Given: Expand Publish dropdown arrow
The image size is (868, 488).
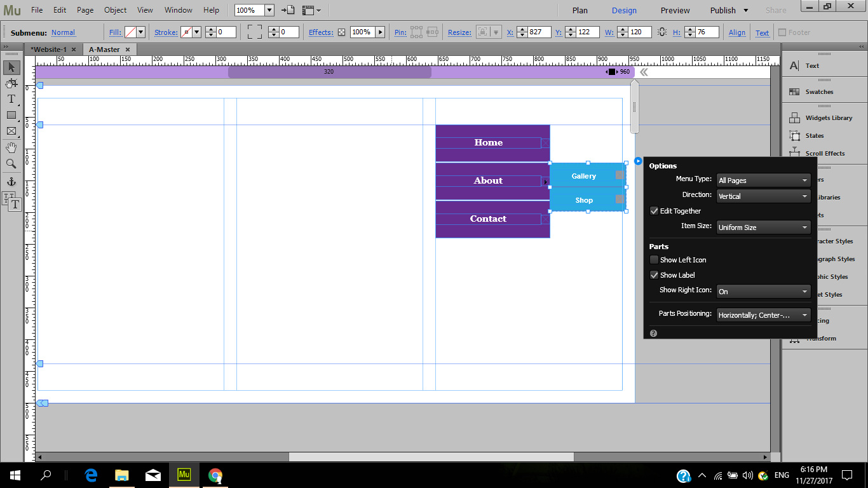Looking at the screenshot, I should tap(745, 10).
